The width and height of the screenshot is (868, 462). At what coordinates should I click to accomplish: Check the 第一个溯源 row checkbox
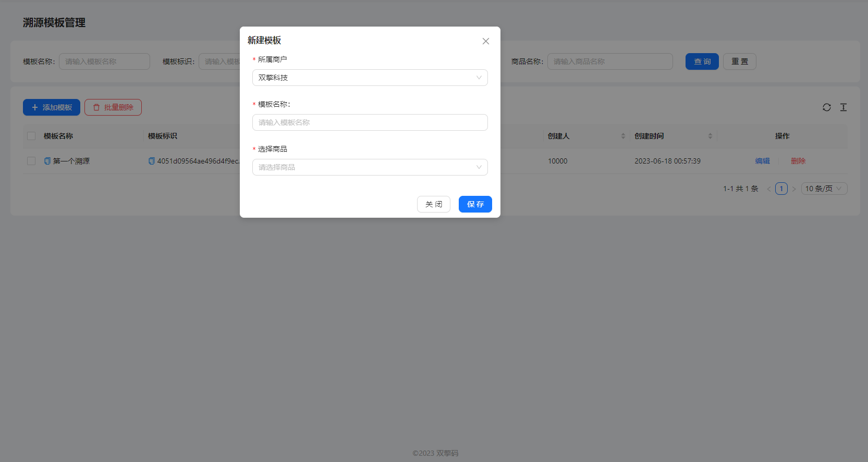[31, 161]
